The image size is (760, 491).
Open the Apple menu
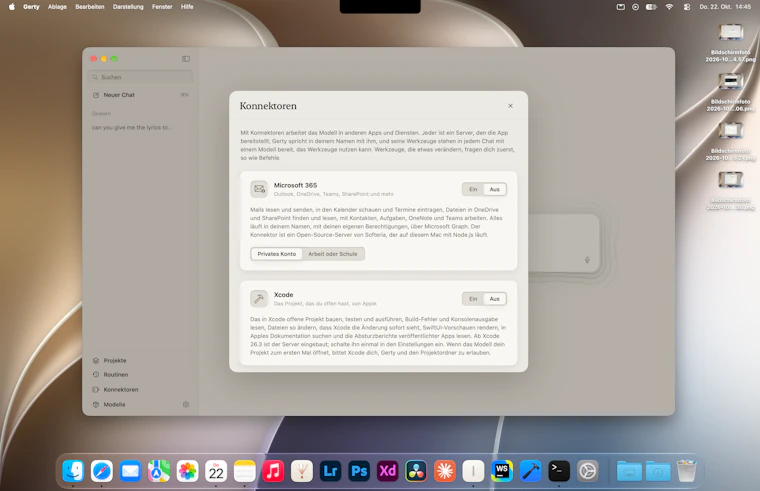coord(12,7)
